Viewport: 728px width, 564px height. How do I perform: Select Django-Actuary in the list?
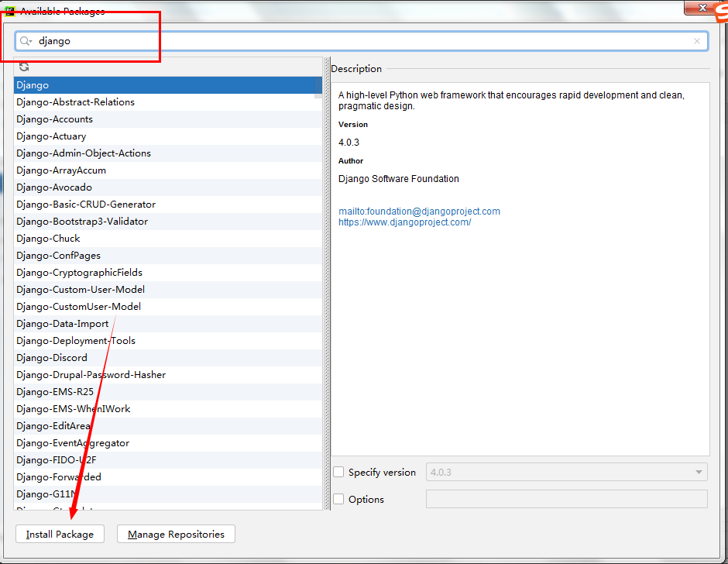click(167, 136)
